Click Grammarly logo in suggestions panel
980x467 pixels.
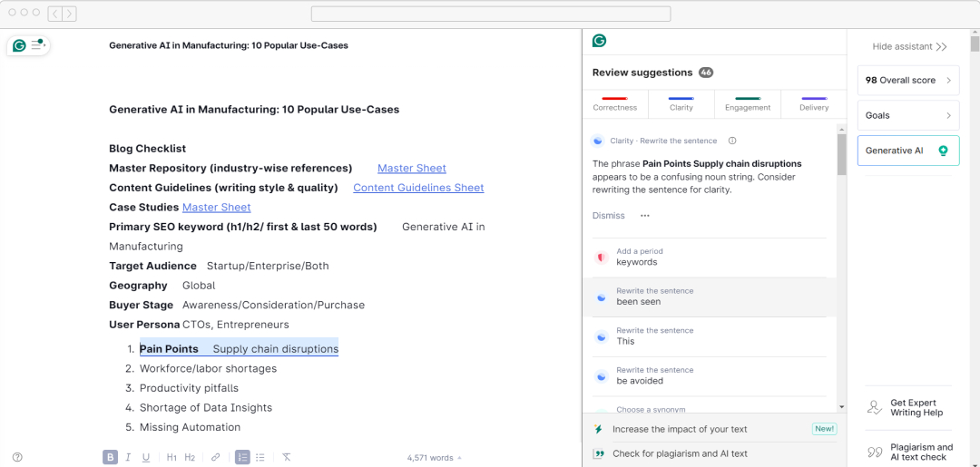click(x=600, y=41)
